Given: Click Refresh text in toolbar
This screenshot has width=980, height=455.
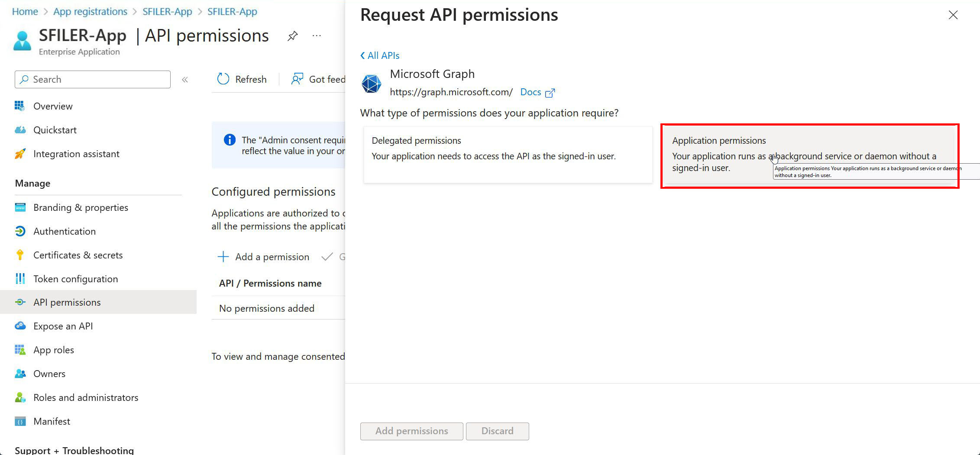Looking at the screenshot, I should click(251, 79).
